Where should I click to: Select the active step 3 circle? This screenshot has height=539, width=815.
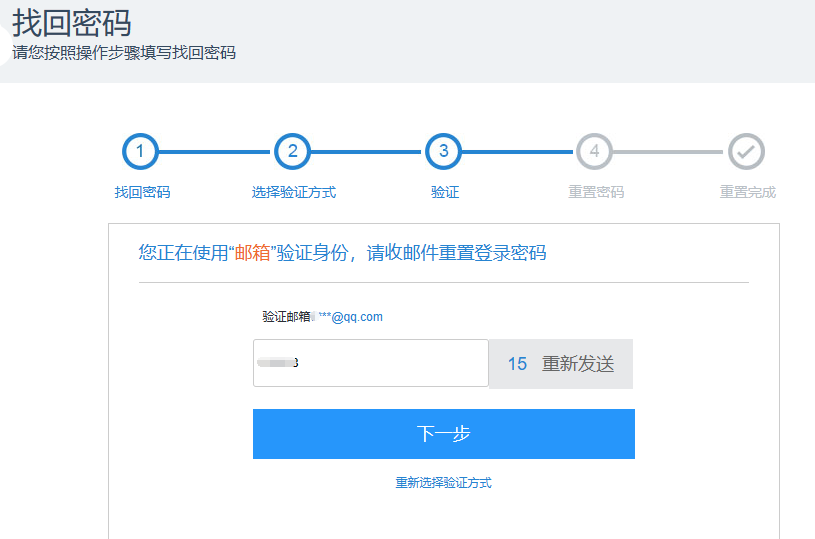443,152
